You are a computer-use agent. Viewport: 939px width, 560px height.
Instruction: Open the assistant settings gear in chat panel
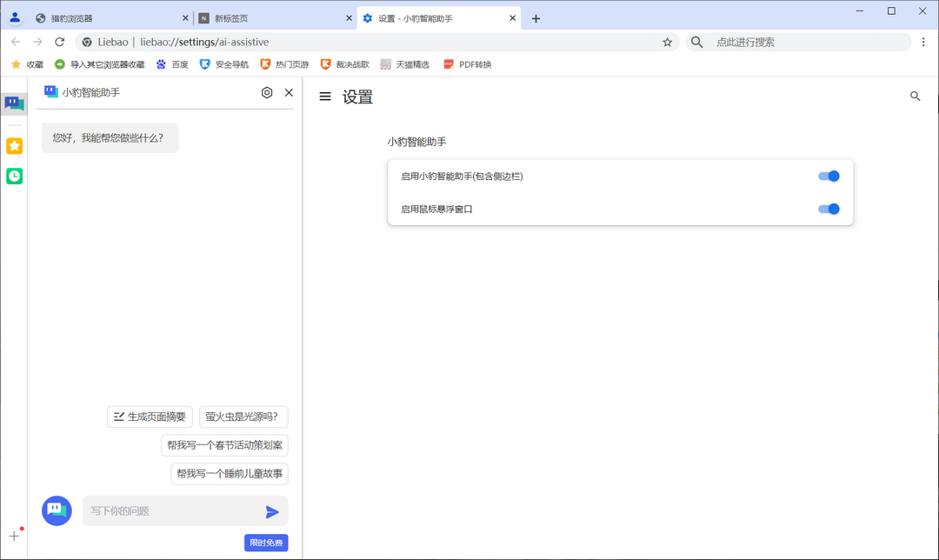tap(267, 92)
